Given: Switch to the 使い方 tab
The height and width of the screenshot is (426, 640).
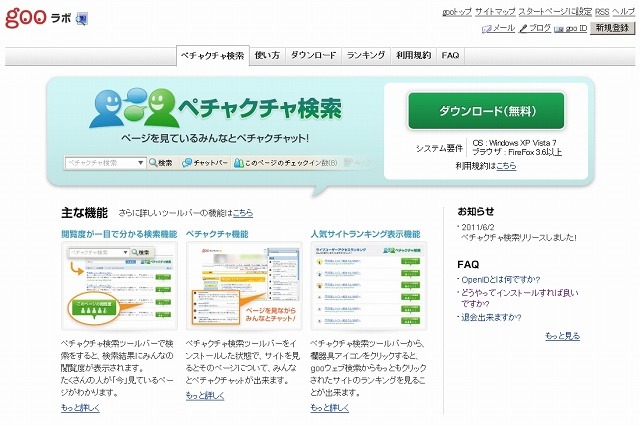Looking at the screenshot, I should (267, 55).
